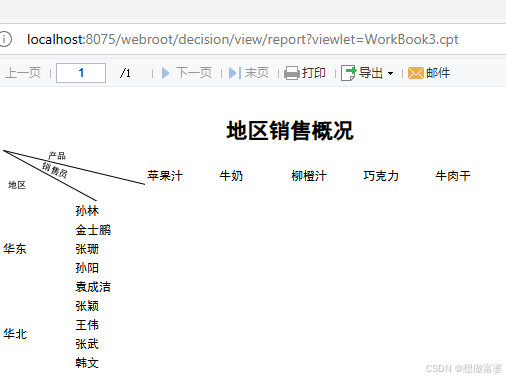Click the 产品 diagonal header label
Image resolution: width=506 pixels, height=380 pixels.
57,156
